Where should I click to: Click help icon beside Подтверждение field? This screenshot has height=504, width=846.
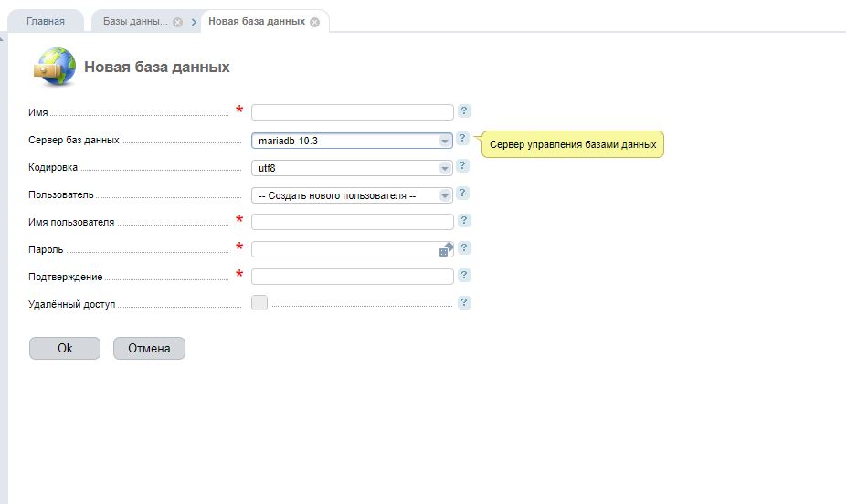click(464, 276)
